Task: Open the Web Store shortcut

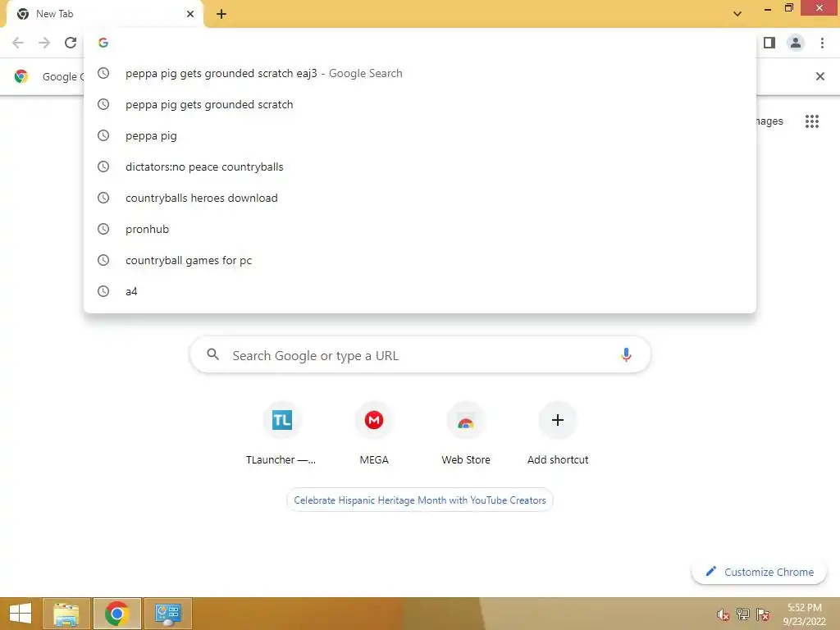Action: click(466, 433)
